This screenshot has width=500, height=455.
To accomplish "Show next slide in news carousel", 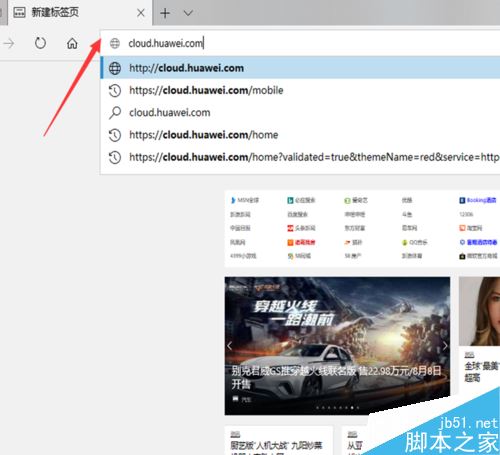I will [x=445, y=346].
